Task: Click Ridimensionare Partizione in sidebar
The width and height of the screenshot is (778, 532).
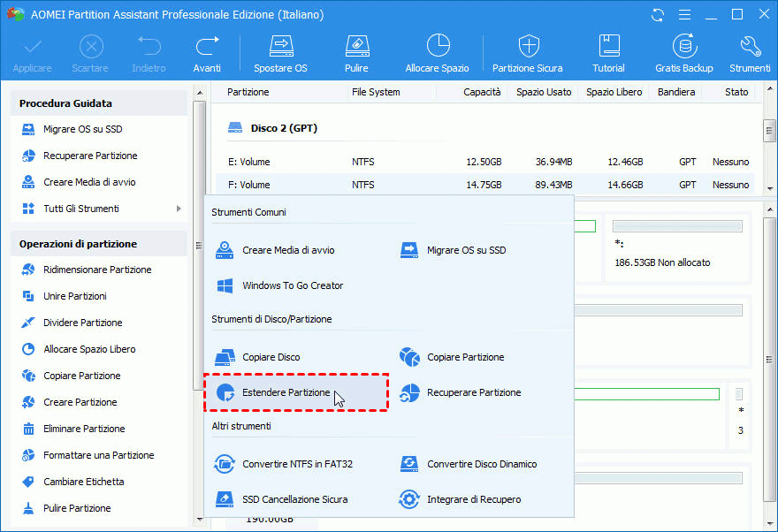Action: 97,270
